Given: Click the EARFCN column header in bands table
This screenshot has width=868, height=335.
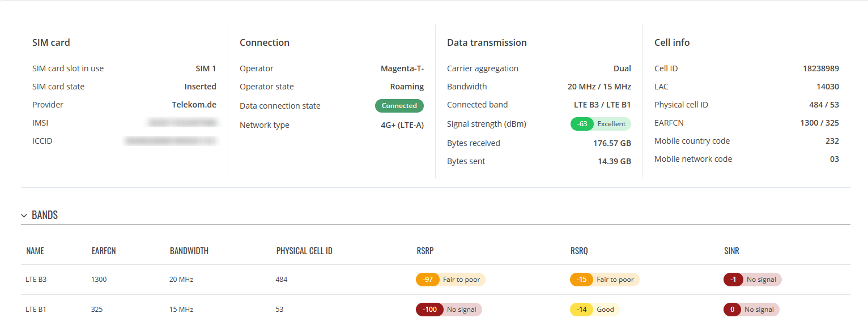Looking at the screenshot, I should coord(104,251).
